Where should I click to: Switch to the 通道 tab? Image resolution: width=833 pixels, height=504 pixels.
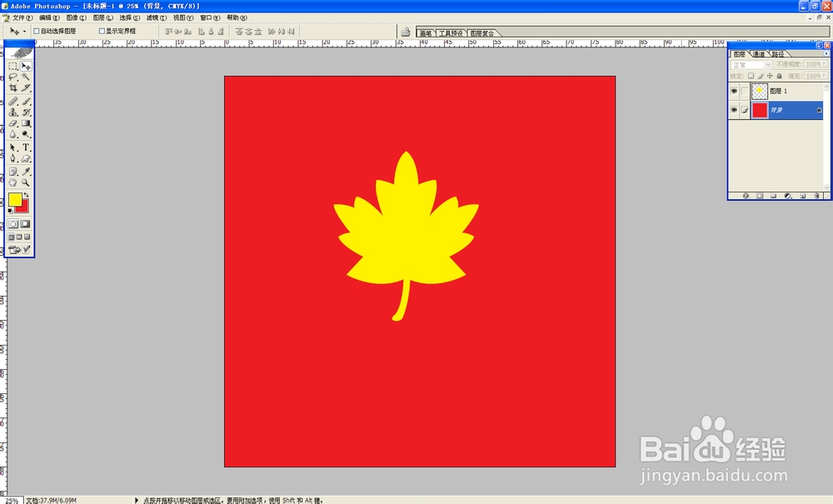[x=759, y=54]
